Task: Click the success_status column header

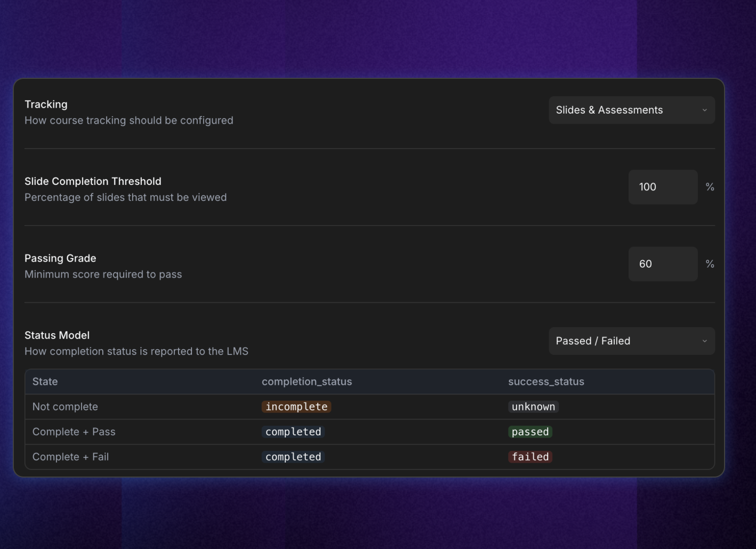Action: pos(546,382)
